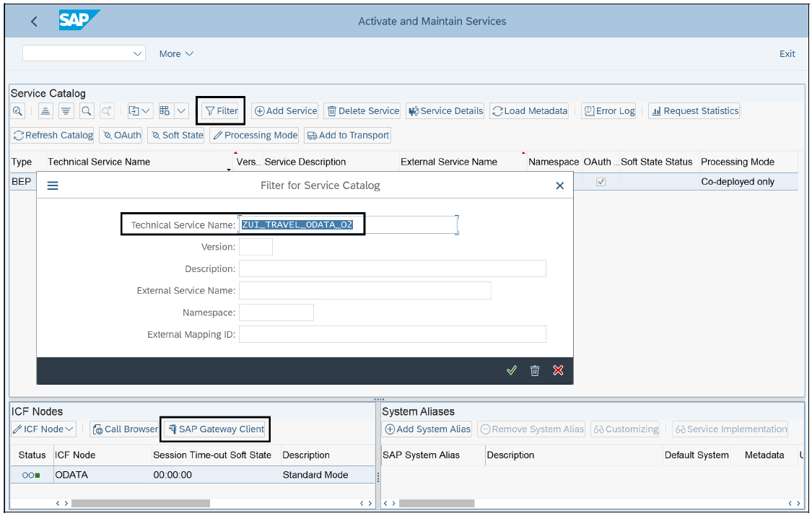The width and height of the screenshot is (812, 516).
Task: Select the magnifier search icon in Service Catalog
Action: [87, 110]
